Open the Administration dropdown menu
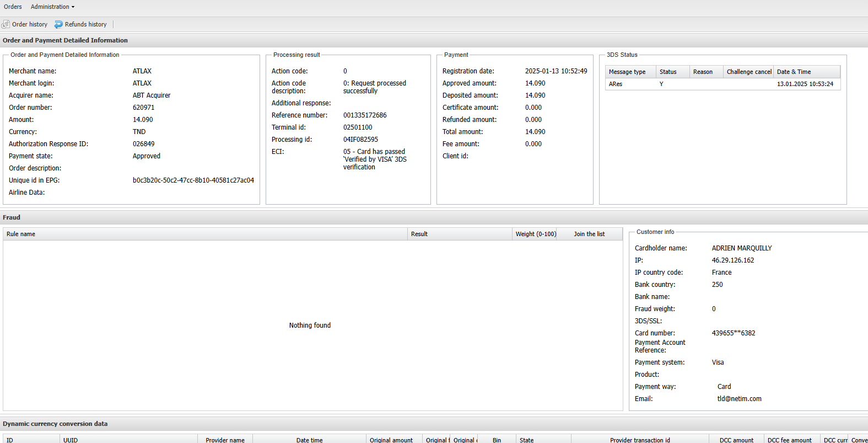This screenshot has height=443, width=868. [x=52, y=7]
